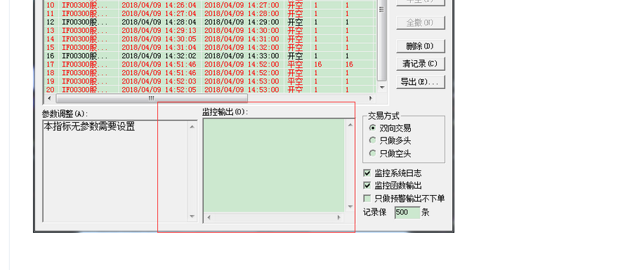This screenshot has height=270, width=644.
Task: Click inside the green 监控输出 output area
Action: coord(274,166)
